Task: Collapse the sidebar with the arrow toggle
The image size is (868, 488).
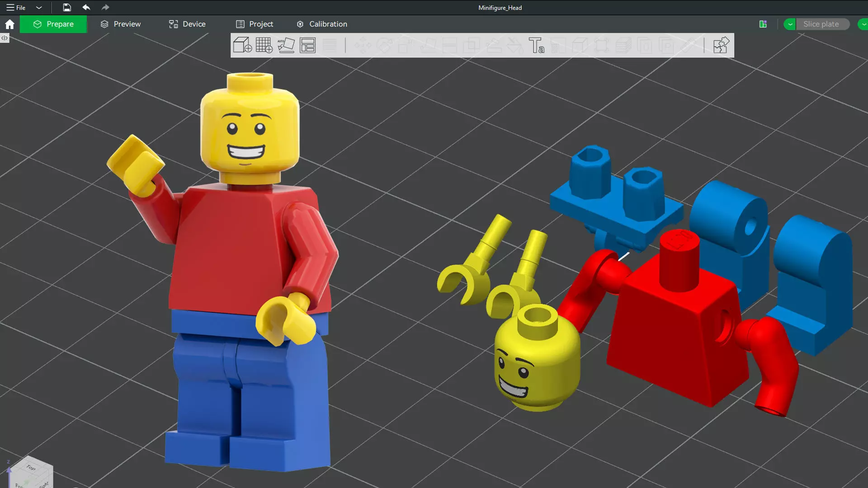Action: point(5,38)
